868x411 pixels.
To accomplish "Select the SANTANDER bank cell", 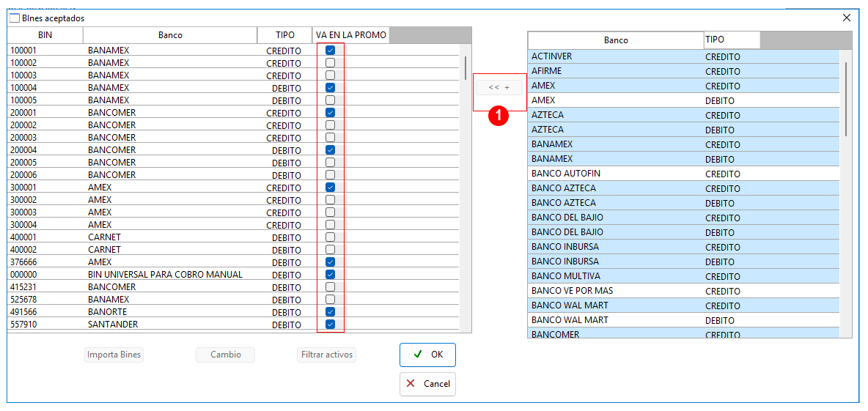I will click(170, 324).
